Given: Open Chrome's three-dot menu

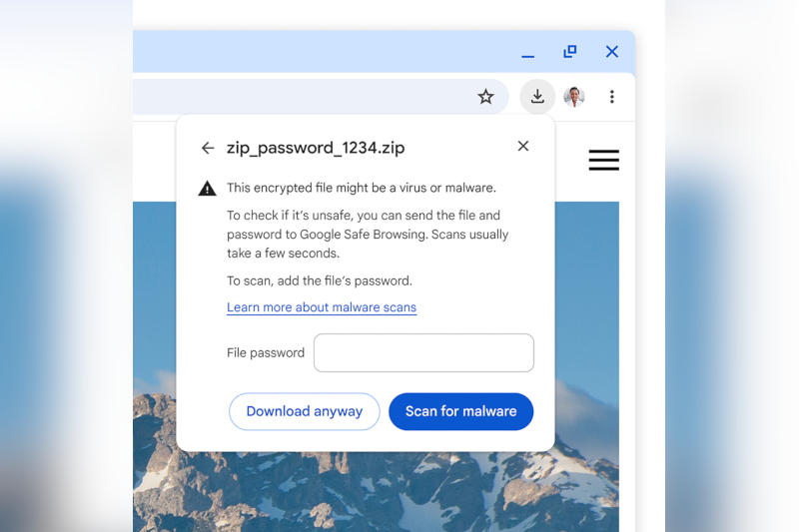Looking at the screenshot, I should coord(611,97).
